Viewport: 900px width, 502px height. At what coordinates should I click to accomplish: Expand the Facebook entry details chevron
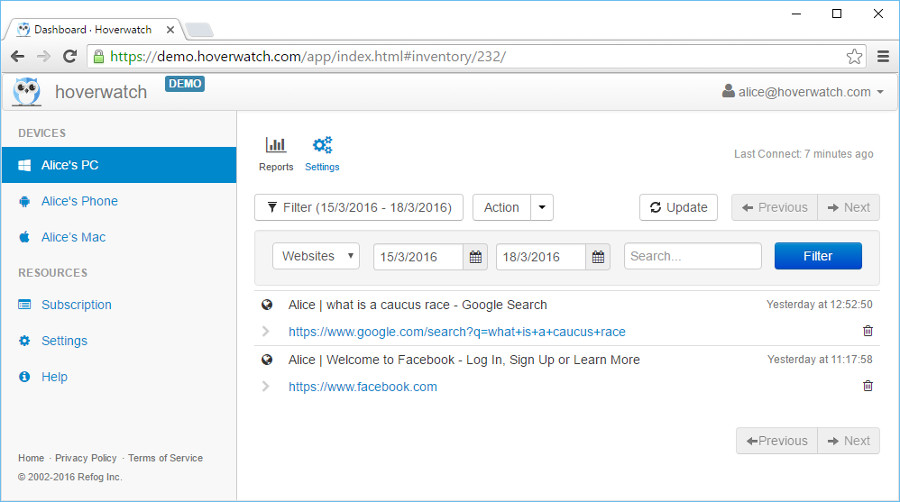pos(265,386)
